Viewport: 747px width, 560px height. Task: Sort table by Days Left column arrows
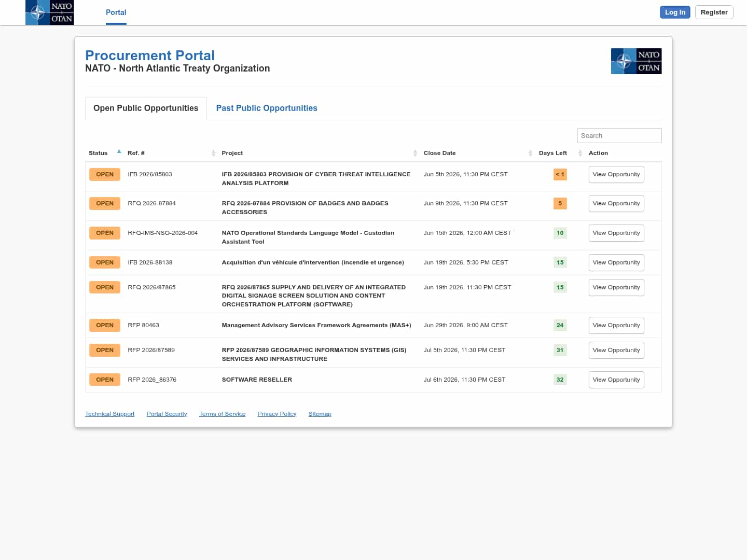point(580,153)
